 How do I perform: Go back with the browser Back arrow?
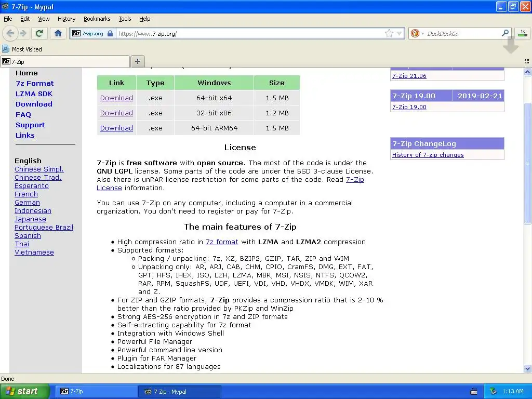click(x=10, y=33)
